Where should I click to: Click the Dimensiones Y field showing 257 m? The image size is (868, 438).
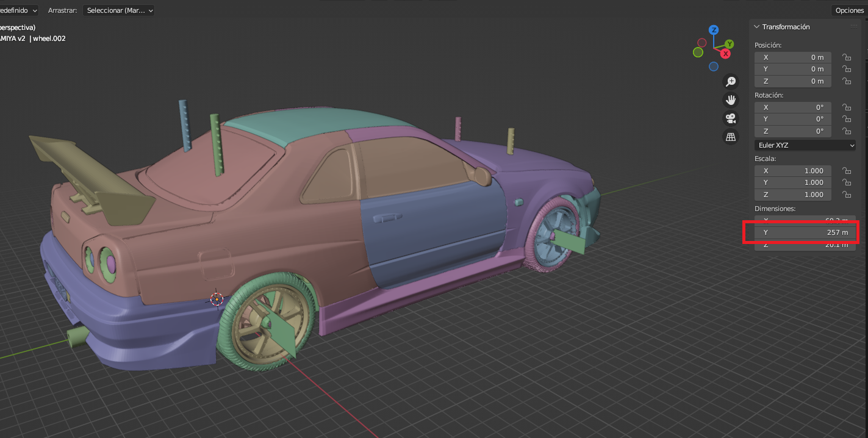click(x=805, y=232)
